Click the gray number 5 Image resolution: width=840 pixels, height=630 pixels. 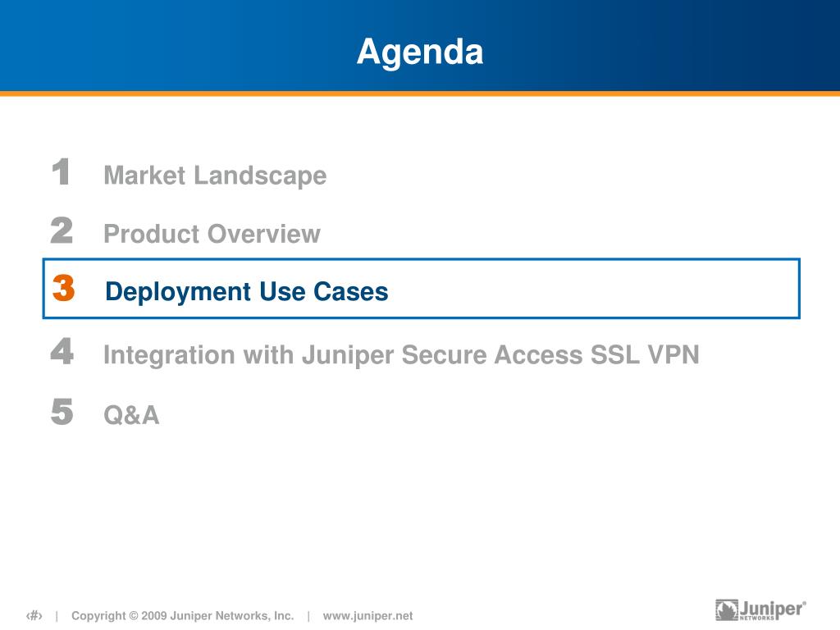[x=62, y=412]
